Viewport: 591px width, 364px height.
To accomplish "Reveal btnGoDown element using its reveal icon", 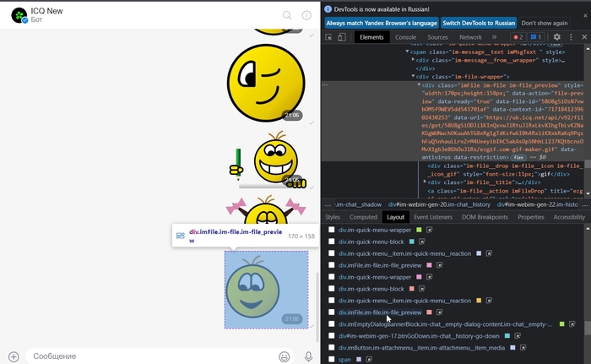I will 518,336.
